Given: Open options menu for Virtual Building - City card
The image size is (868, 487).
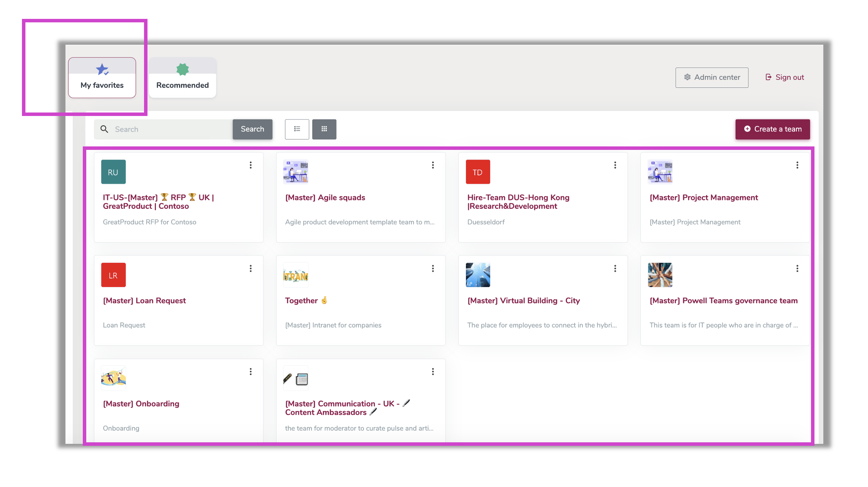Looking at the screenshot, I should [615, 268].
